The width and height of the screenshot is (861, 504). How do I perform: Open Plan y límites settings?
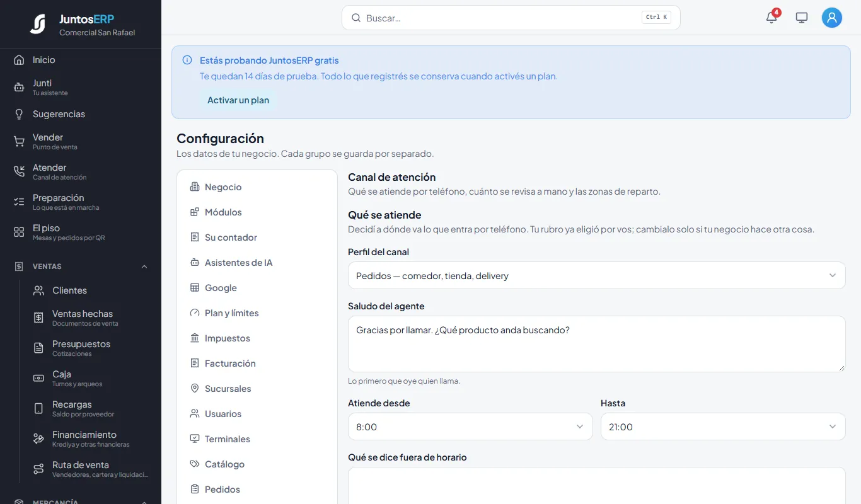pos(257,313)
